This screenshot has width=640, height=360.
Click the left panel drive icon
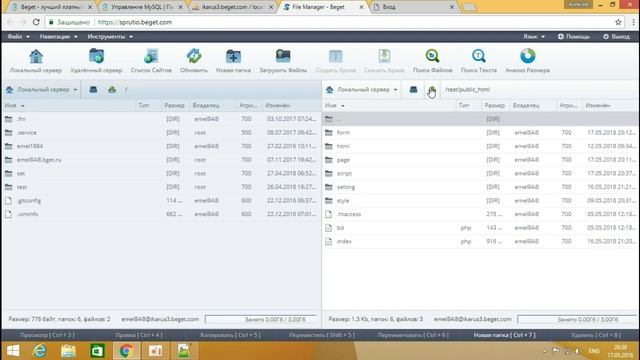tap(93, 89)
